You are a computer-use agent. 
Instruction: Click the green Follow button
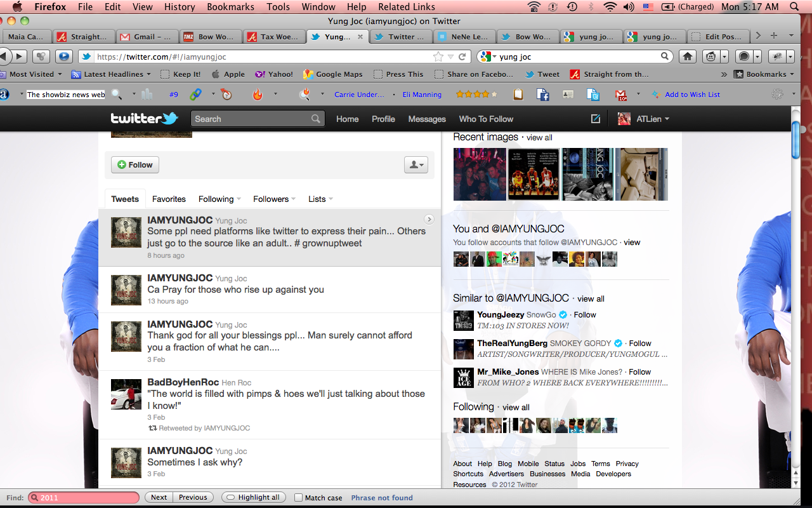tap(135, 165)
